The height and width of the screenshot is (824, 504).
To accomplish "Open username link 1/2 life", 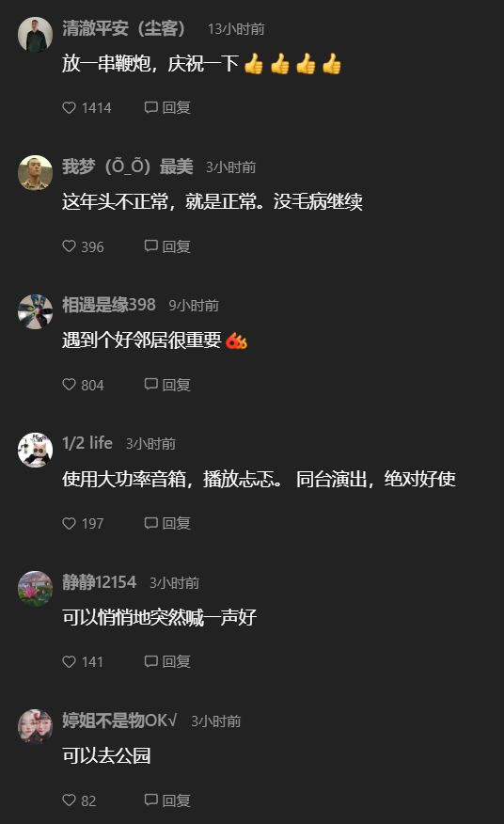I will coord(87,443).
